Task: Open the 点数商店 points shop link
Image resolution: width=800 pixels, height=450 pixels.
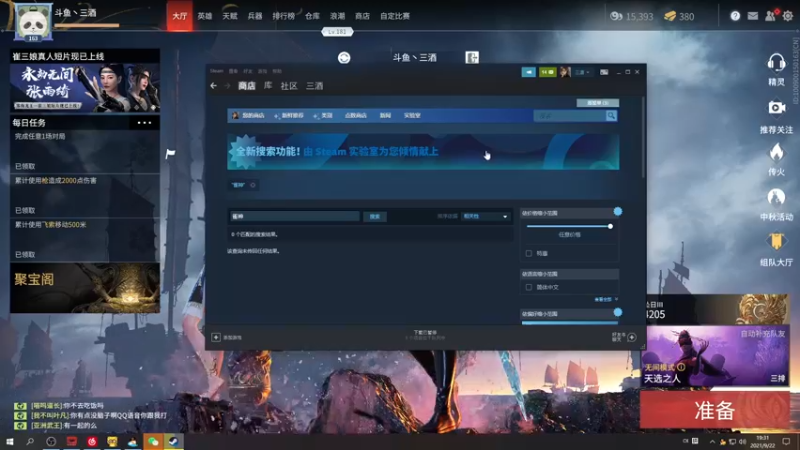Action: pyautogui.click(x=356, y=116)
